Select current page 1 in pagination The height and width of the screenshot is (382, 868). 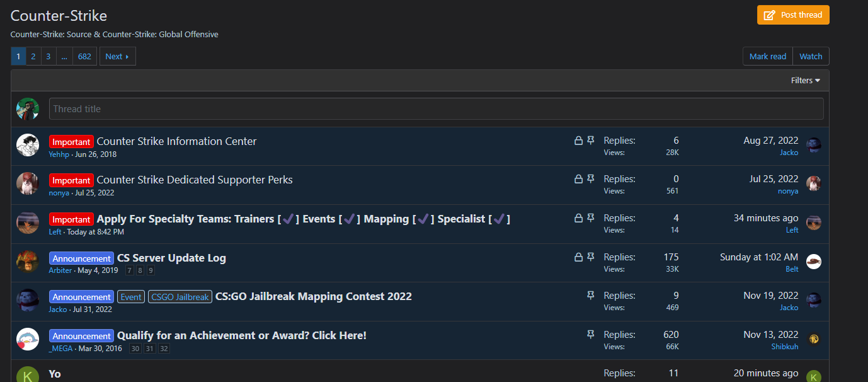point(18,56)
